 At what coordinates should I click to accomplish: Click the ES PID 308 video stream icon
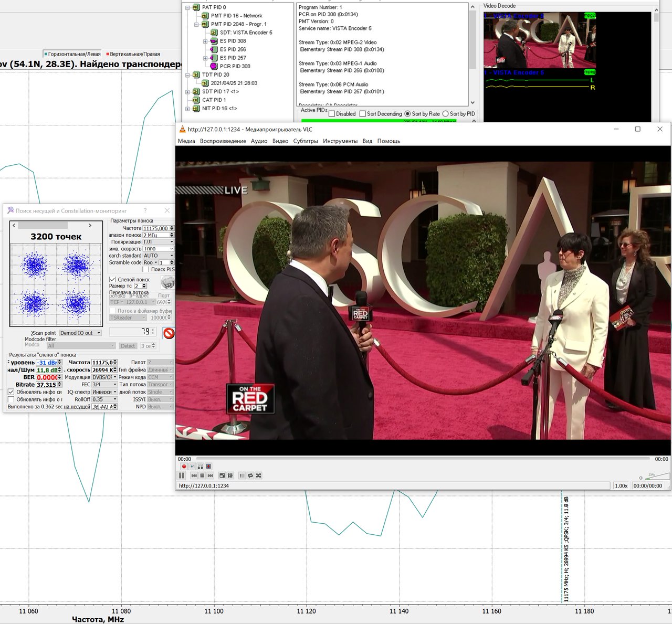pos(214,41)
